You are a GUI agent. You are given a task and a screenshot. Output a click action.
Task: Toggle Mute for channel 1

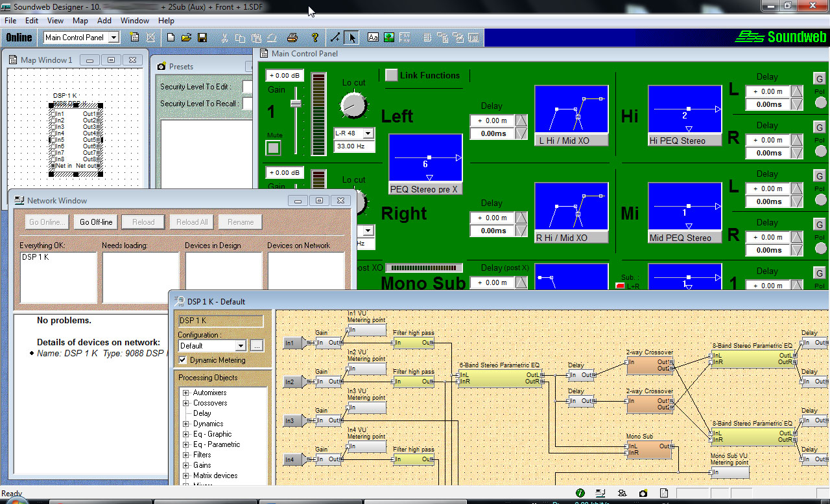pos(274,148)
